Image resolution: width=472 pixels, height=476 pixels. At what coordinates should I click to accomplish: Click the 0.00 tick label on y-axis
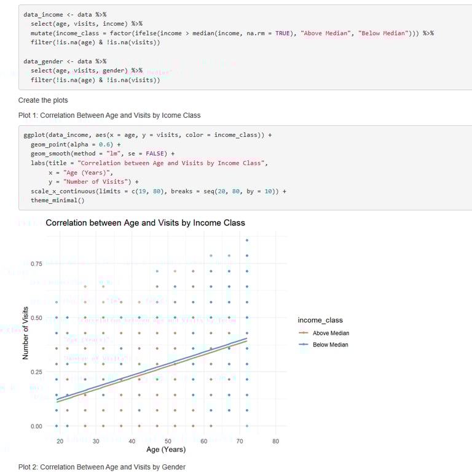pos(36,426)
